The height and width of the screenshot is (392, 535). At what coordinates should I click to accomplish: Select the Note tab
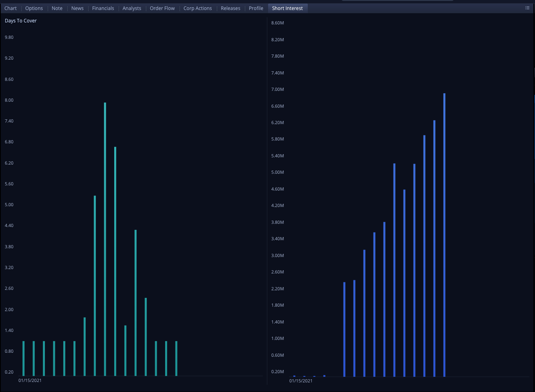(57, 8)
